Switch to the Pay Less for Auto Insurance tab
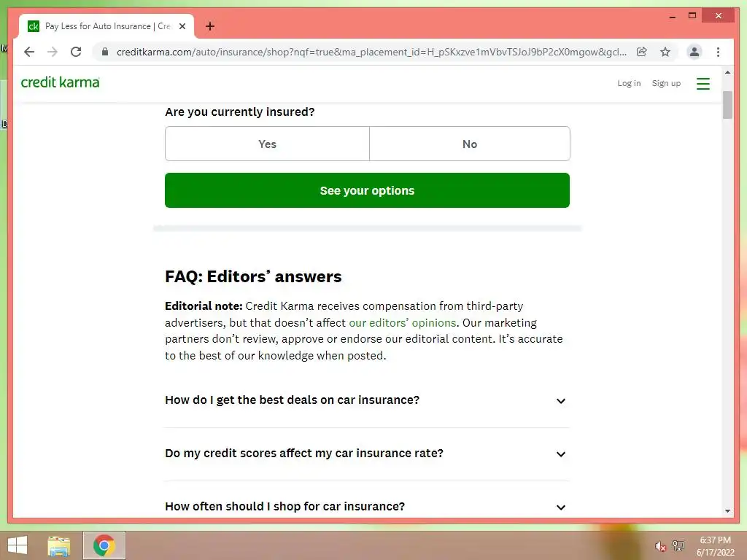Viewport: 747px width, 560px height. pos(107,26)
